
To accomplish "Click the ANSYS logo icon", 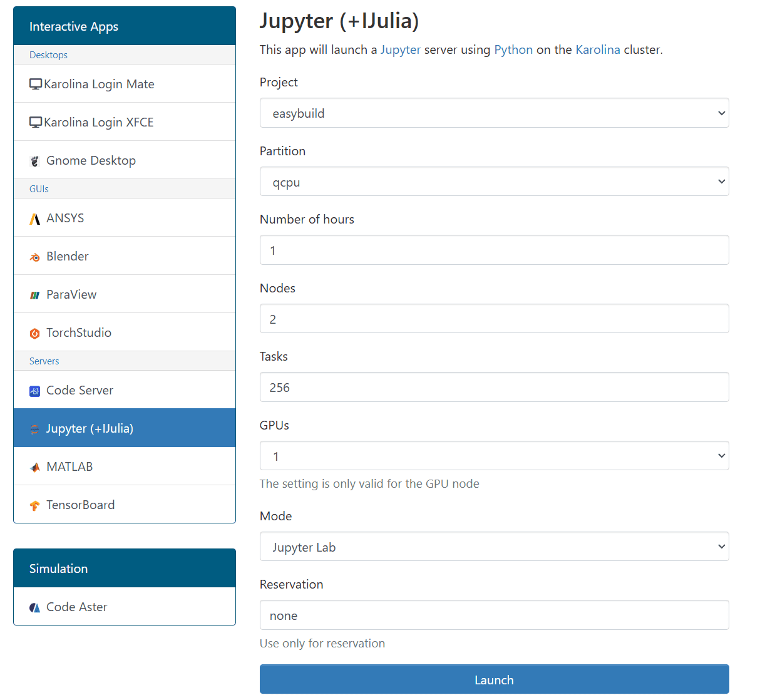I will pos(35,219).
